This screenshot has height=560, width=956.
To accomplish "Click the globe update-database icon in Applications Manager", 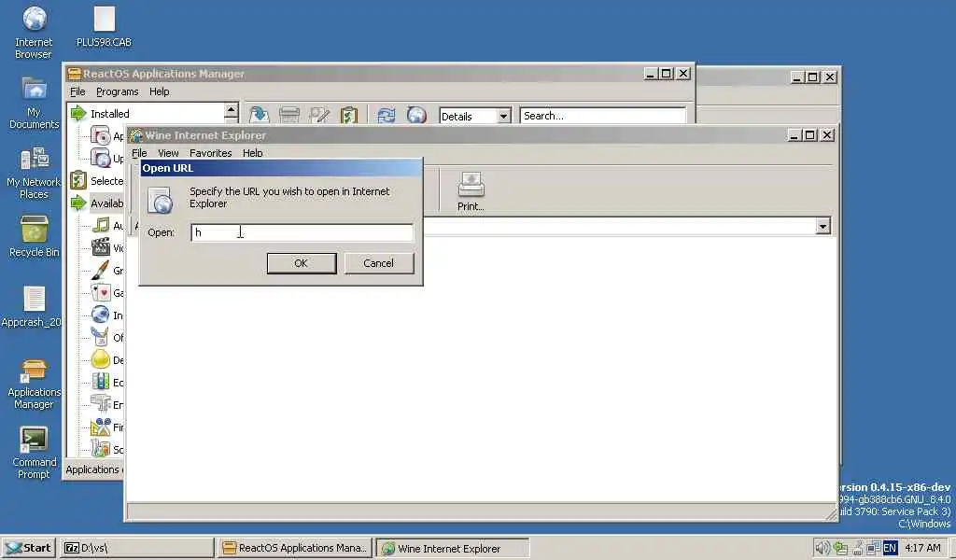I will [416, 115].
